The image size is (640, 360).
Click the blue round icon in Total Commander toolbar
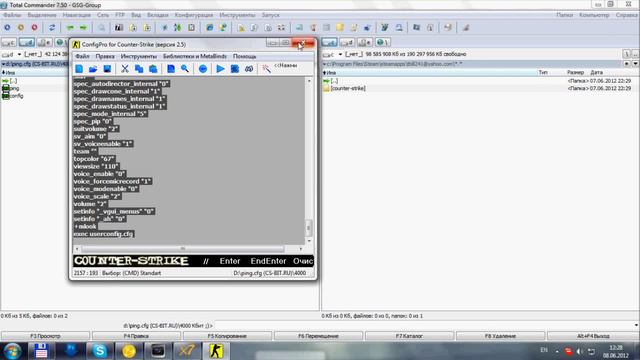pyautogui.click(x=7, y=28)
